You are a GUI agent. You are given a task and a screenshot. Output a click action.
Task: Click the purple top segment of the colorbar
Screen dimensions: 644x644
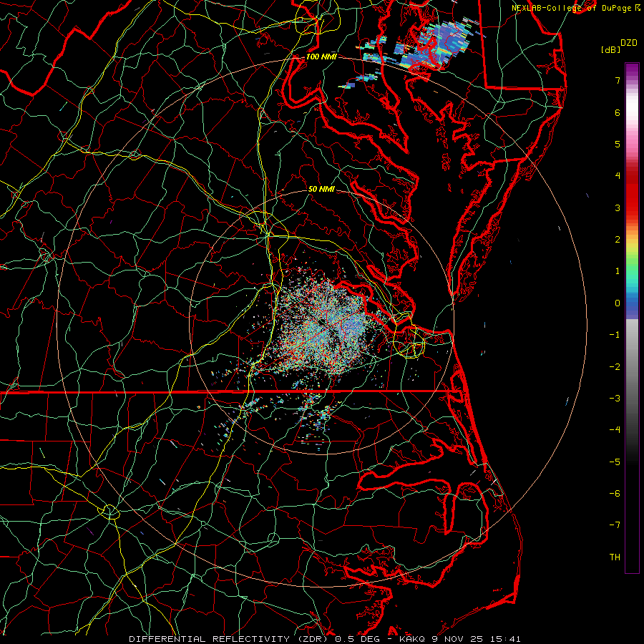[x=632, y=70]
